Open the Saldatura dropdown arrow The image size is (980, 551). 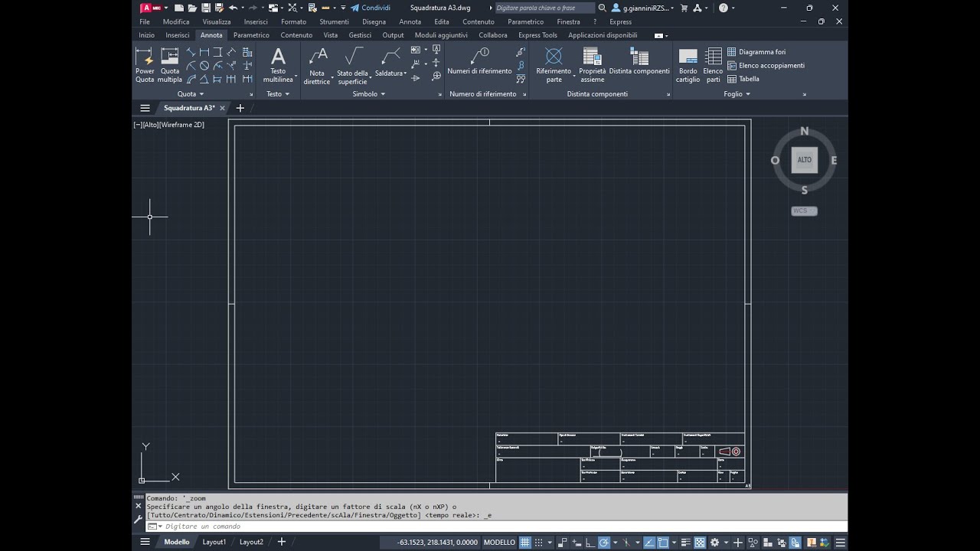coord(405,74)
